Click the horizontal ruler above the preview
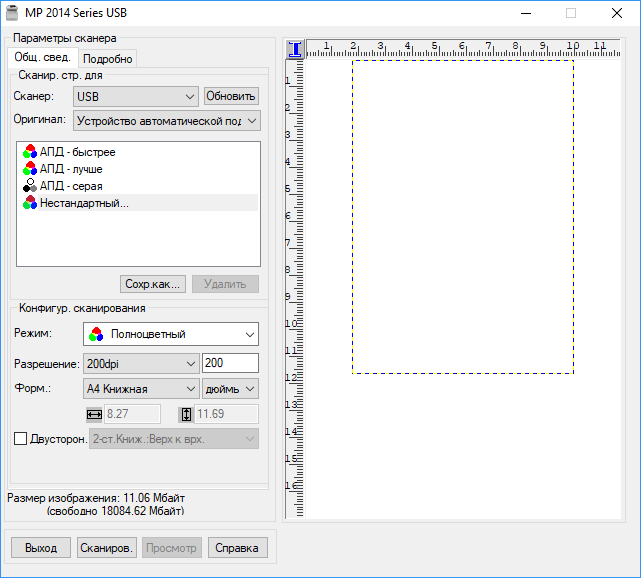The height and width of the screenshot is (578, 641). [463, 49]
